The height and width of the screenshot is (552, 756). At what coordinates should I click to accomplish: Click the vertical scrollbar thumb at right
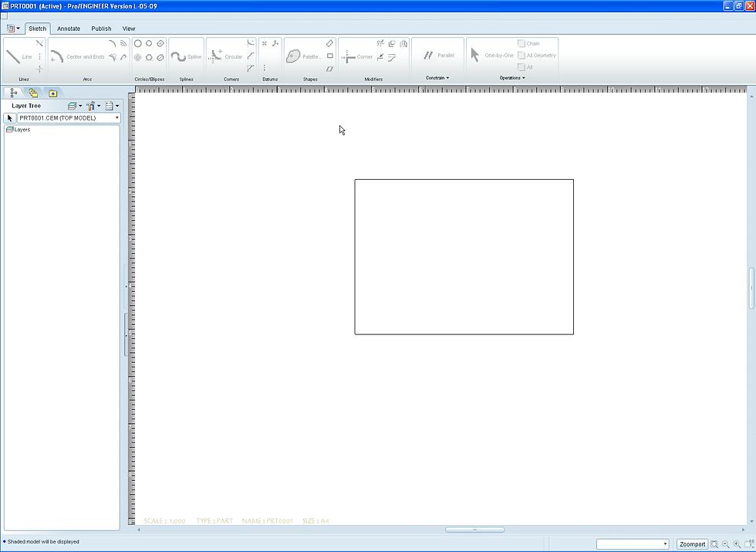click(751, 288)
